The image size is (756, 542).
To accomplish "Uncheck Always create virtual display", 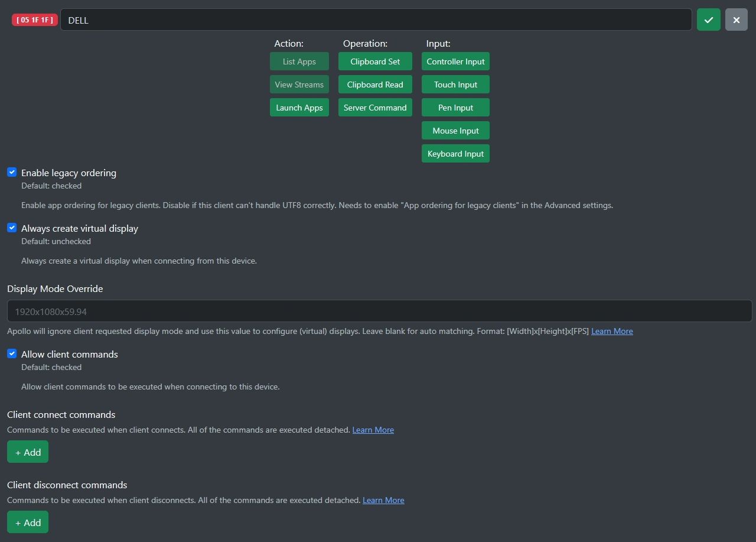I will pyautogui.click(x=12, y=228).
